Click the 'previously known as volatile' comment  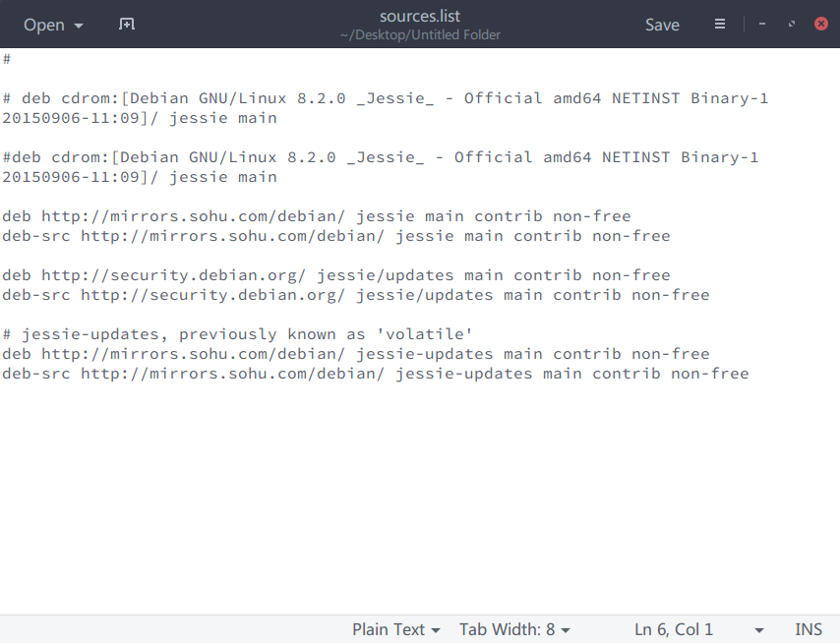click(236, 334)
